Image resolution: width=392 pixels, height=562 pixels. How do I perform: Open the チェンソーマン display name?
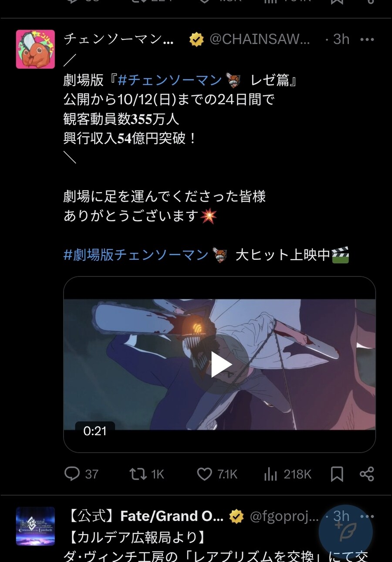pos(119,40)
